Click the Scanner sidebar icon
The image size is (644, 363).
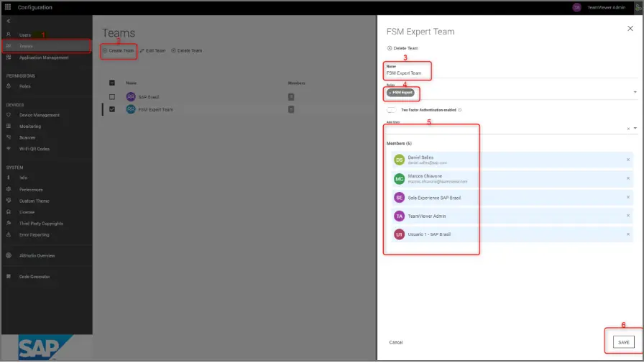pos(8,137)
